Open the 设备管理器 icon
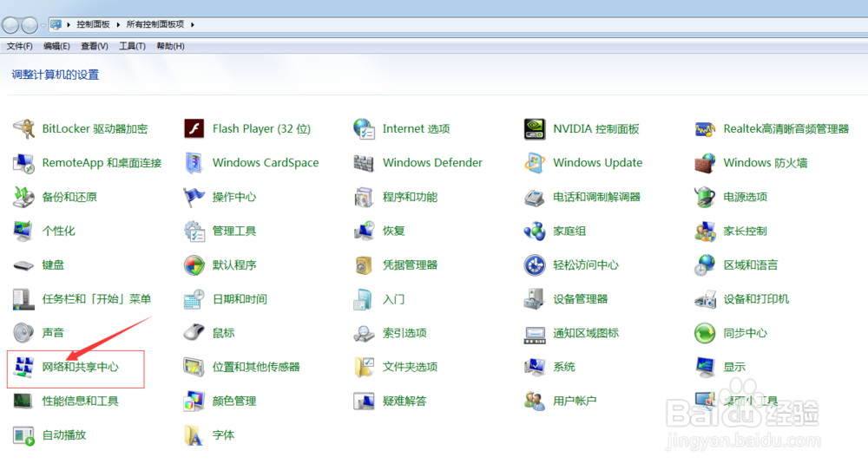868x470 pixels. click(534, 299)
